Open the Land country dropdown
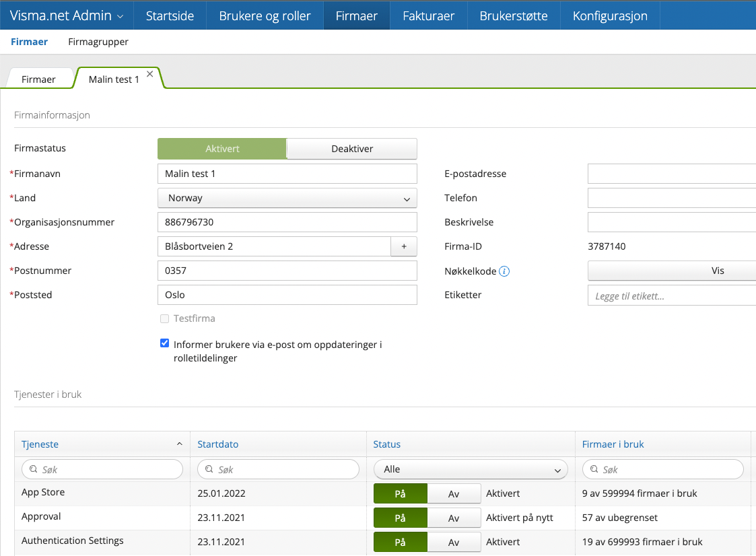The width and height of the screenshot is (756, 556). tap(287, 198)
